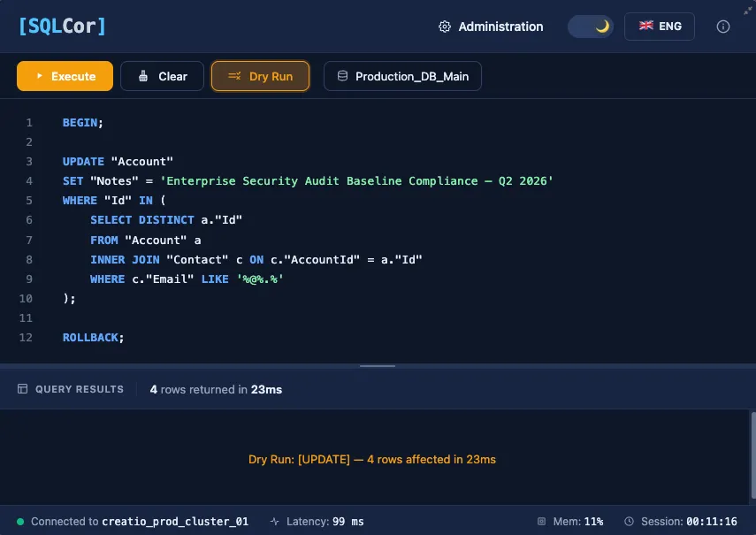Click the Dry Run list icon
This screenshot has width=756, height=535.
234,76
